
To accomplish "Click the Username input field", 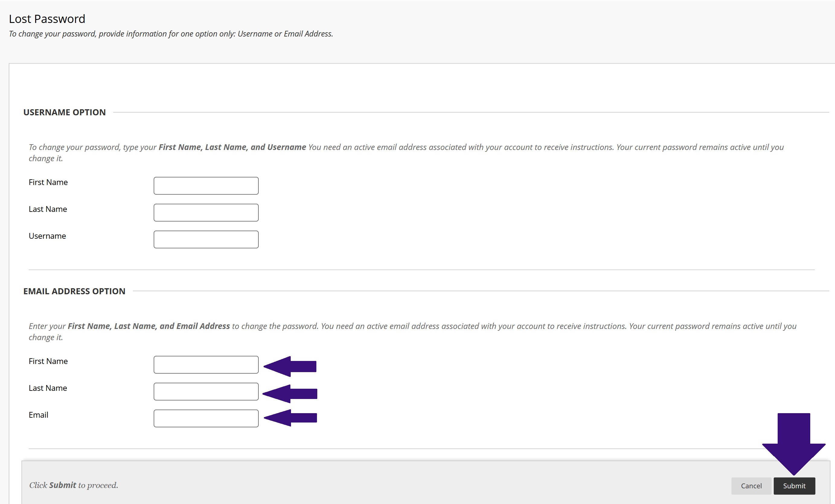I will click(206, 239).
